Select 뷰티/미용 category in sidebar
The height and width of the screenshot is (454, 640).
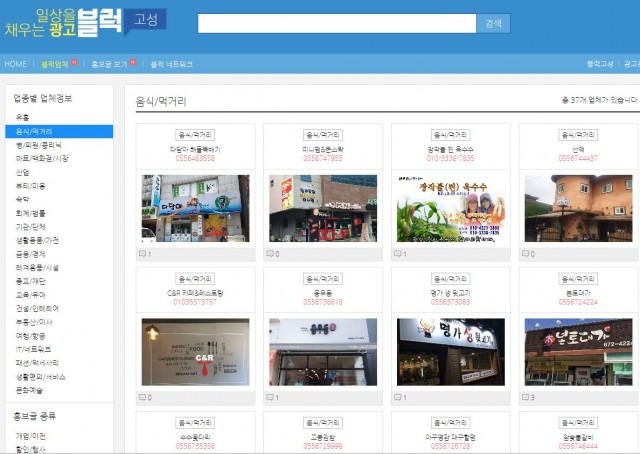pyautogui.click(x=30, y=186)
